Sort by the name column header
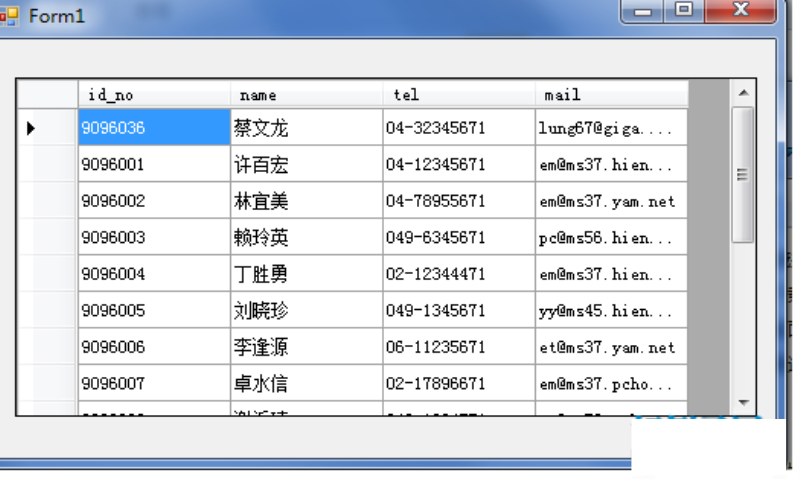This screenshot has width=800, height=481. pyautogui.click(x=306, y=95)
